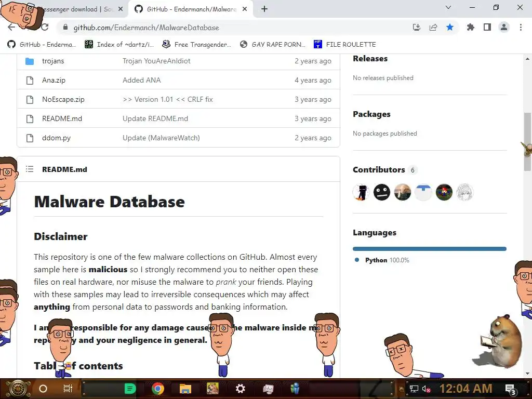Open the Chrome side panel icon
532x399 pixels.
click(487, 27)
